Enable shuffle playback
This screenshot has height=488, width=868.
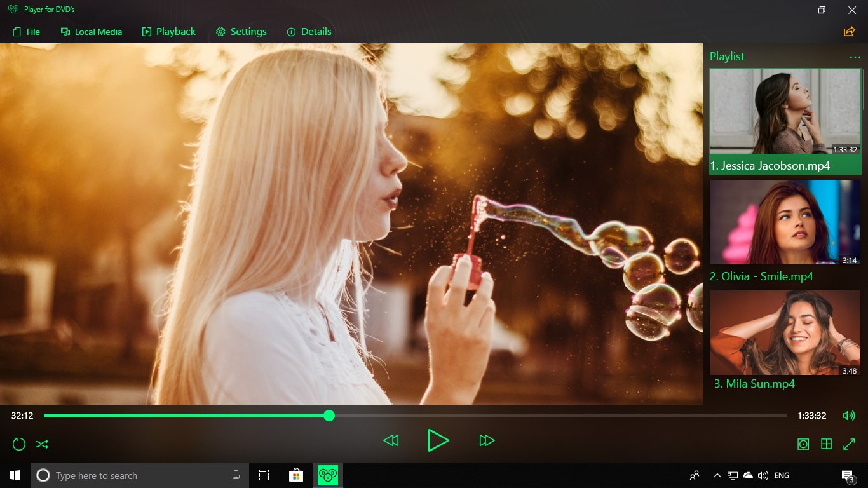pos(42,444)
